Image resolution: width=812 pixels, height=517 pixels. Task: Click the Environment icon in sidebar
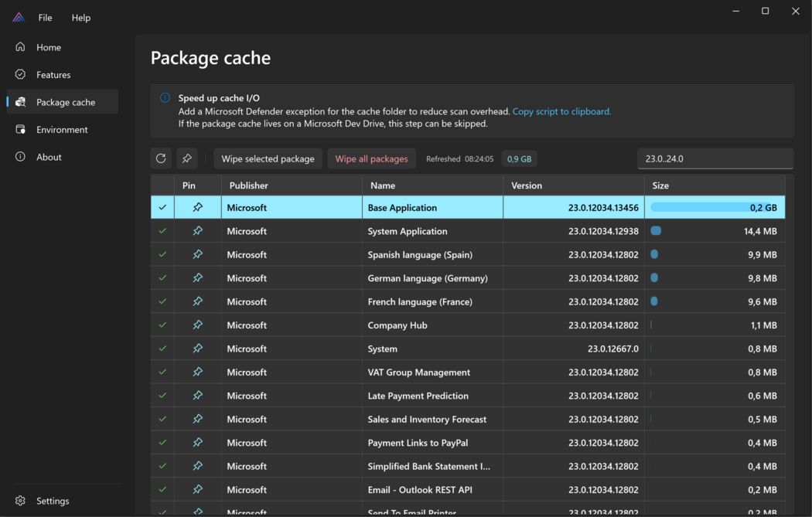(20, 129)
